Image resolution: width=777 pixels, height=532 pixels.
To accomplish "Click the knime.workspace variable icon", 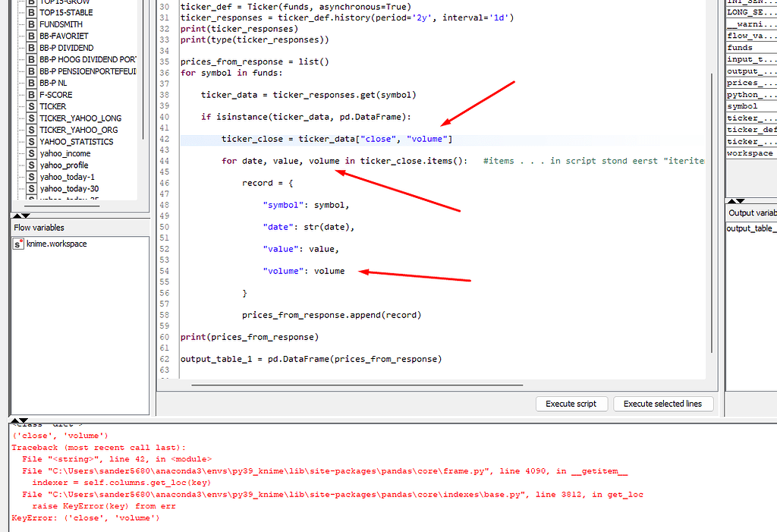I will click(17, 244).
